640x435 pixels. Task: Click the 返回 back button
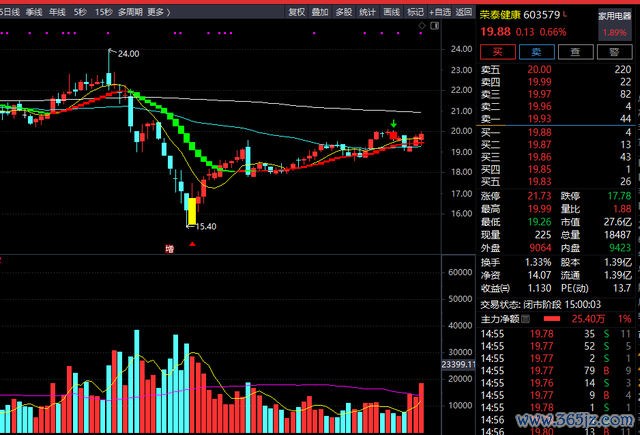point(464,12)
